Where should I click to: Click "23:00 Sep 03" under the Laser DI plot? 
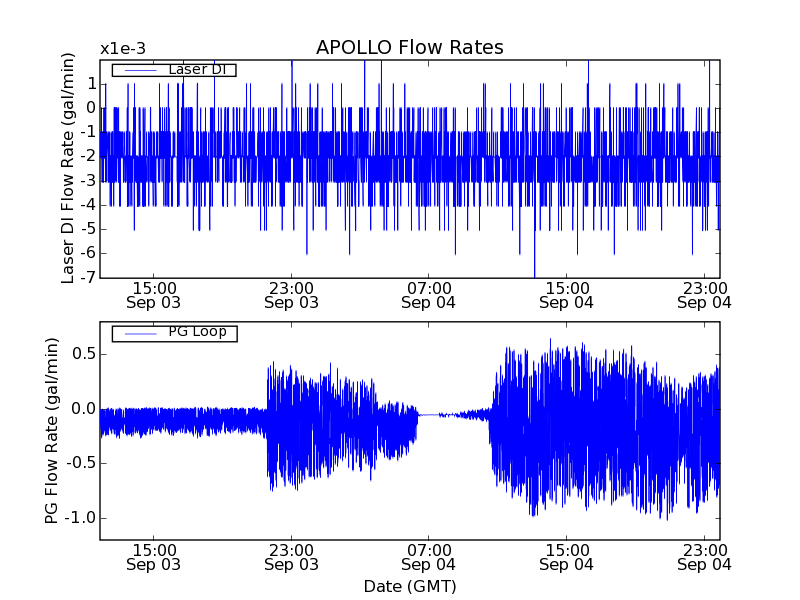point(291,295)
